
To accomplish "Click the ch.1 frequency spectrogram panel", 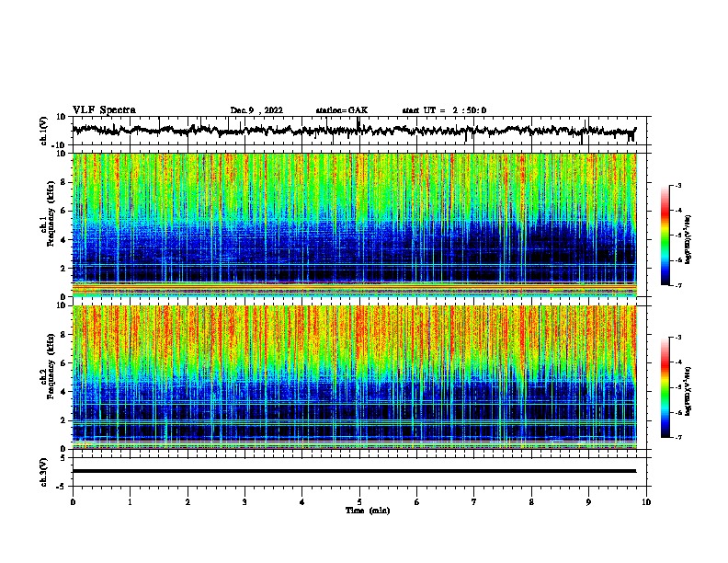I will 355,224.
